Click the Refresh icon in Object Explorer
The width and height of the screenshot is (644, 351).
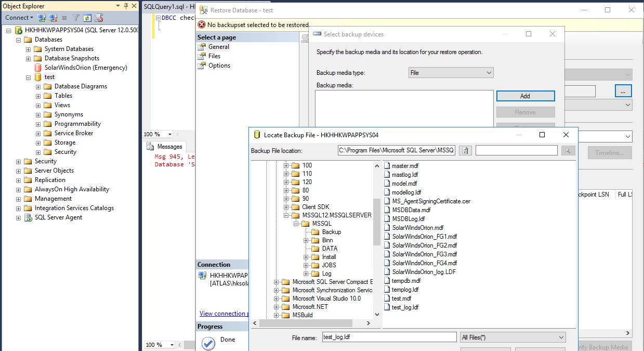pyautogui.click(x=87, y=18)
